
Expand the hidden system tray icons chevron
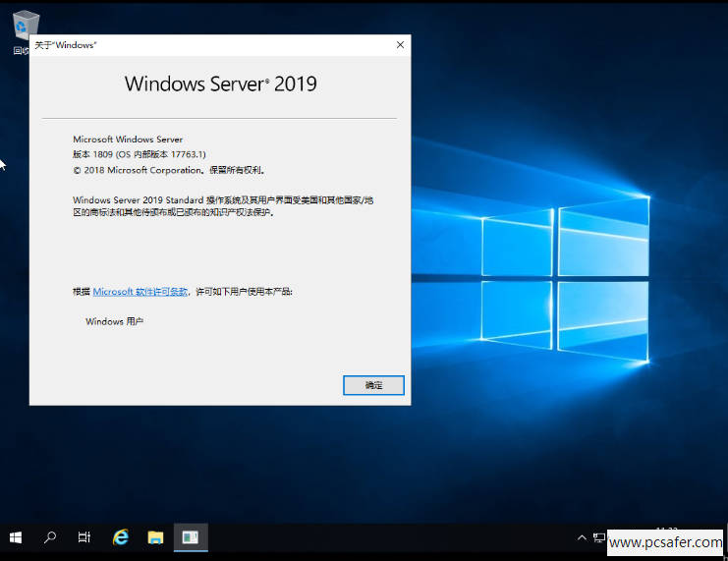[x=583, y=537]
